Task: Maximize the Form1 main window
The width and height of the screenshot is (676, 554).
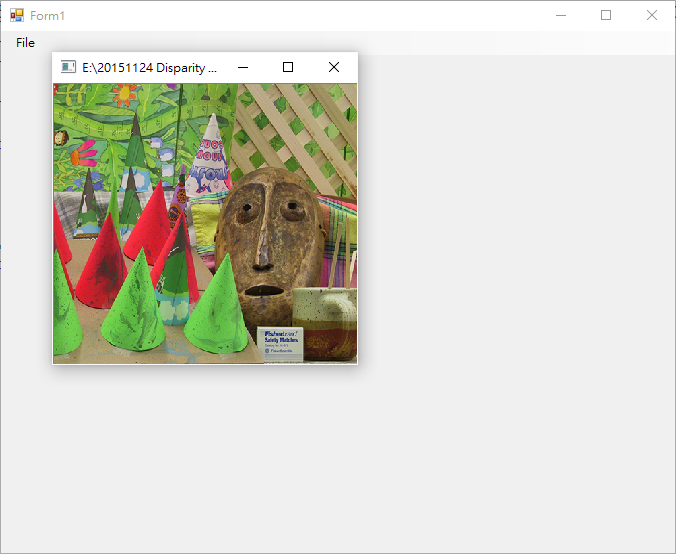Action: coord(606,16)
